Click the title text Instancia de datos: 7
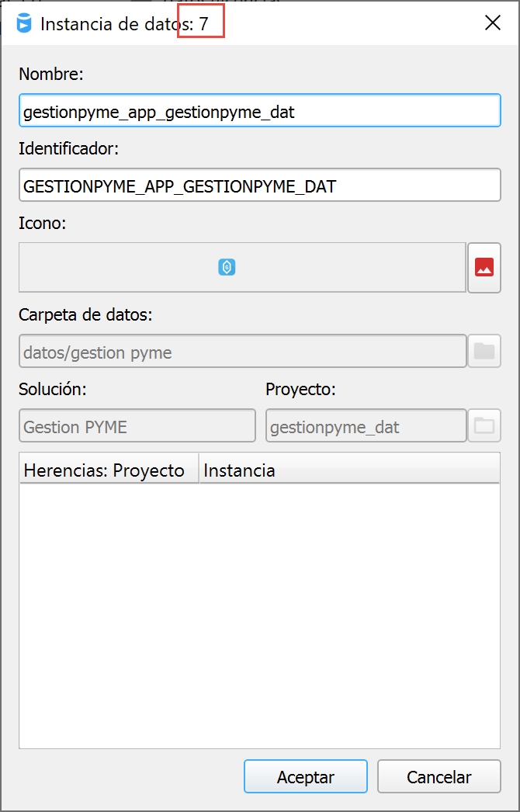This screenshot has width=520, height=812. [x=124, y=23]
